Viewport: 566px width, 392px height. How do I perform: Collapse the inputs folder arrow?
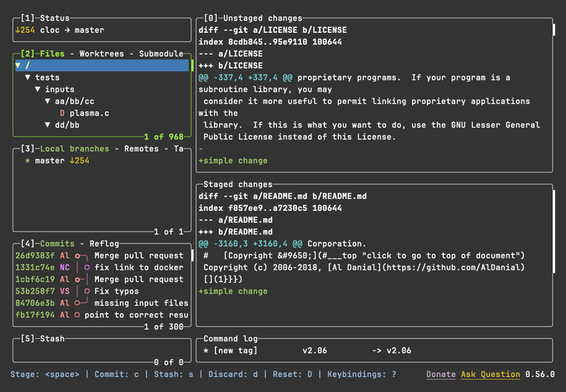tap(38, 89)
